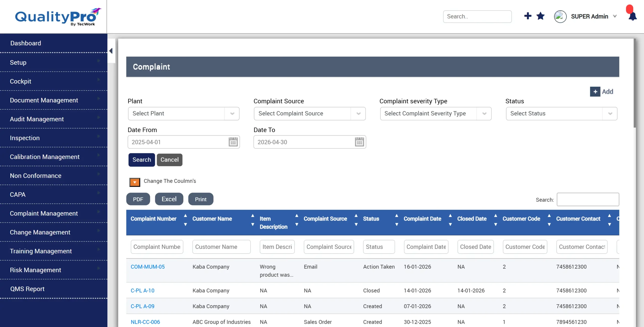Image resolution: width=644 pixels, height=327 pixels.
Task: Sort by Complaint Date column arrows
Action: pos(450,220)
